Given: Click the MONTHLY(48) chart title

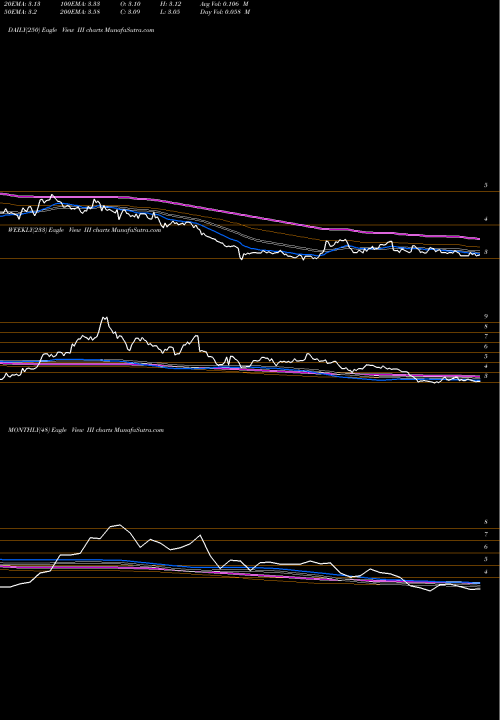Looking at the screenshot, I should point(86,430).
